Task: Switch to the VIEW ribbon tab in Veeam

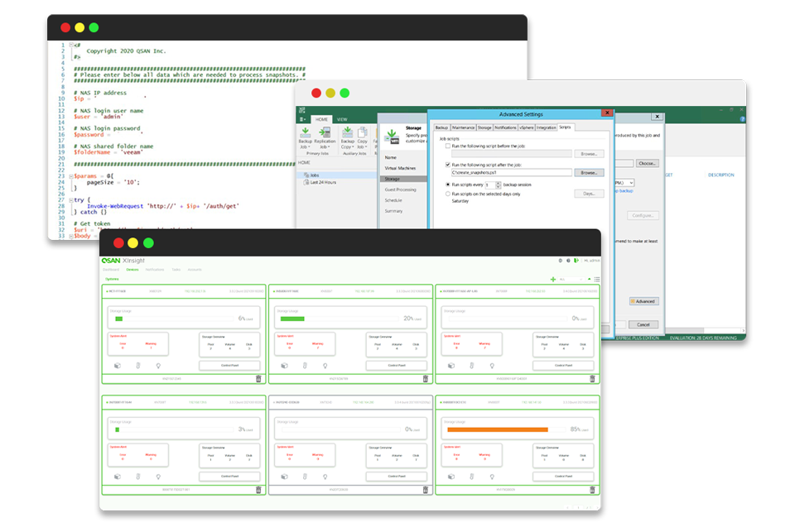Action: [x=342, y=120]
